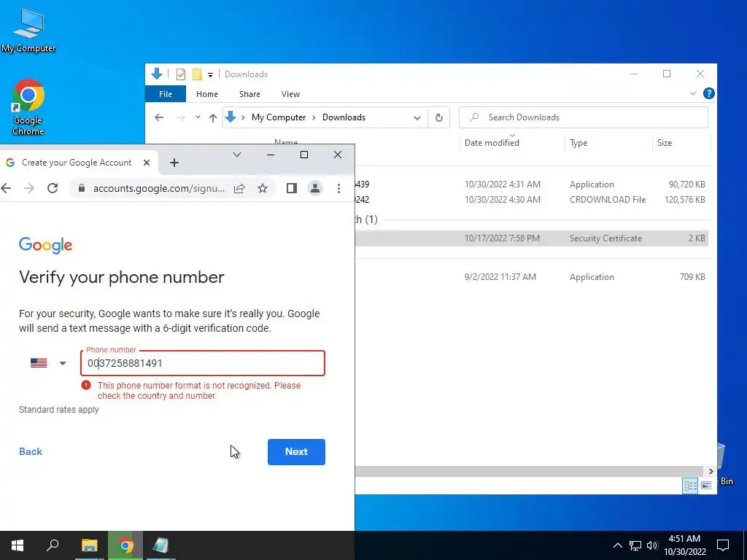Open country code flag dropdown
Screen dimensions: 747x560
tap(48, 363)
